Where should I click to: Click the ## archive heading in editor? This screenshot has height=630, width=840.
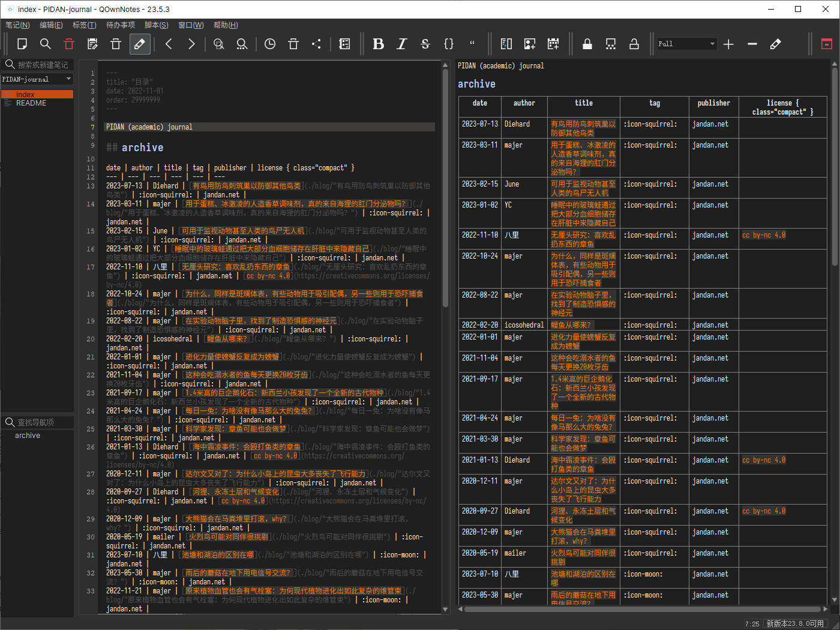(x=135, y=148)
